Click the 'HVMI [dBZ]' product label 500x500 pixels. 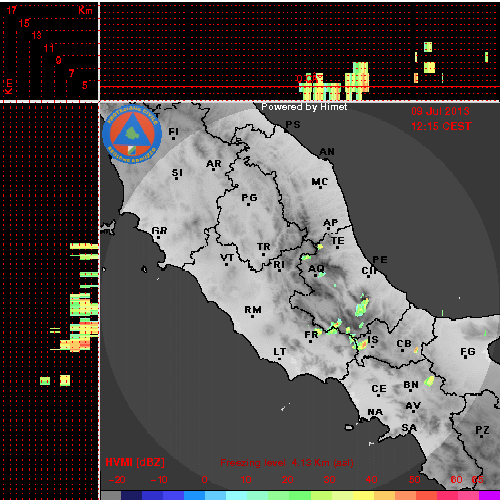point(135,463)
